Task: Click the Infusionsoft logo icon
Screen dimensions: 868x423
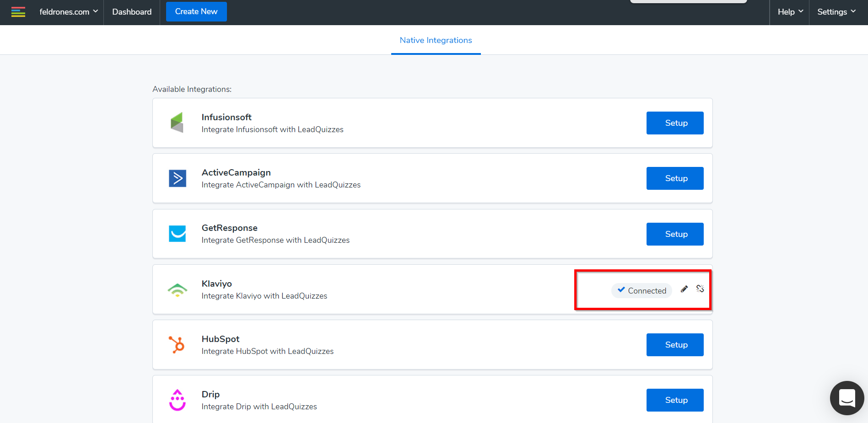Action: click(177, 123)
